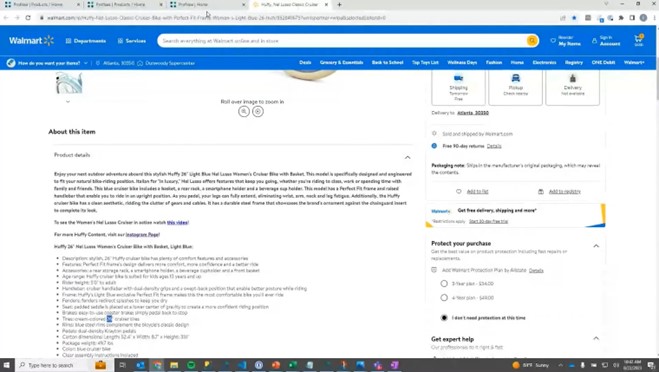Click the yellow search magnifier button

532,41
